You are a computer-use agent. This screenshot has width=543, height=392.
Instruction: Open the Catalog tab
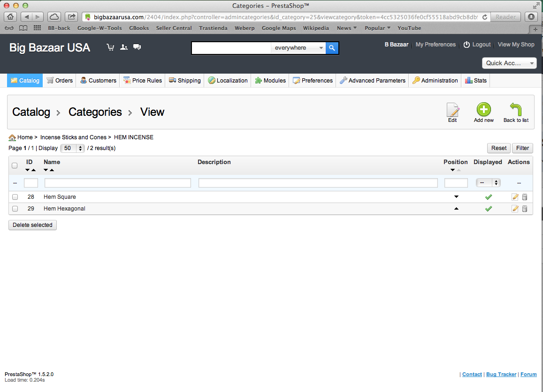tap(25, 80)
